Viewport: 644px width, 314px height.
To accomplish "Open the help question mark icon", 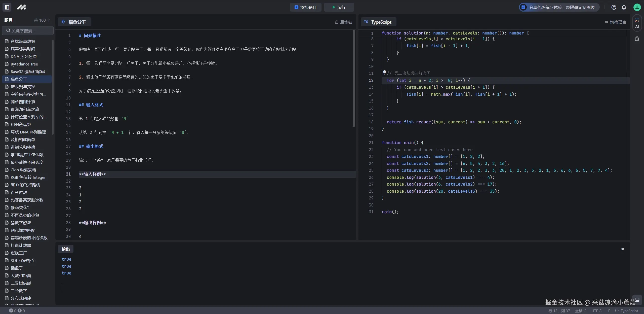I will [x=614, y=7].
